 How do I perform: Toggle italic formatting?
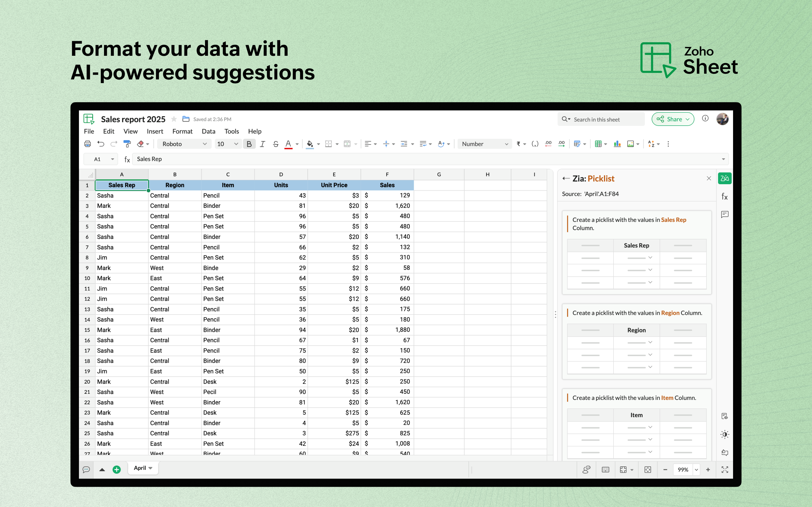tap(262, 144)
